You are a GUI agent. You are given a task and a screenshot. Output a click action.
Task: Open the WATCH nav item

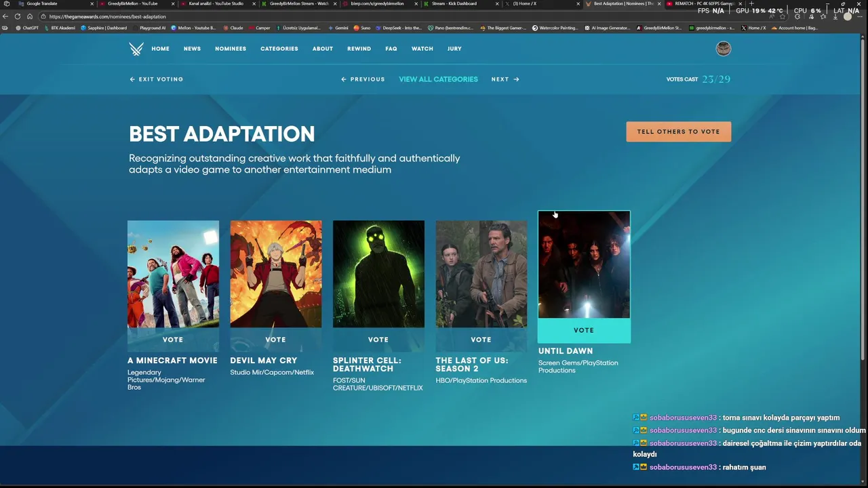pos(422,49)
